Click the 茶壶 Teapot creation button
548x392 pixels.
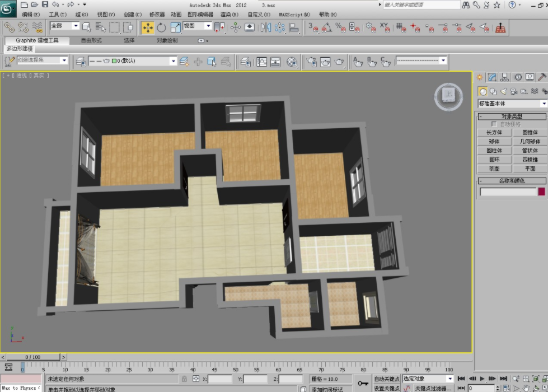[495, 169]
